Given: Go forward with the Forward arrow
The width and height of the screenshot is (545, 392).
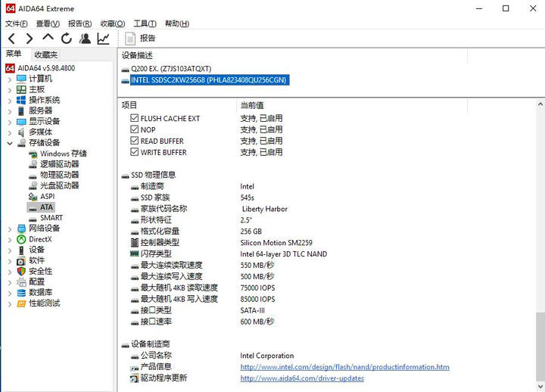Looking at the screenshot, I should 30,39.
